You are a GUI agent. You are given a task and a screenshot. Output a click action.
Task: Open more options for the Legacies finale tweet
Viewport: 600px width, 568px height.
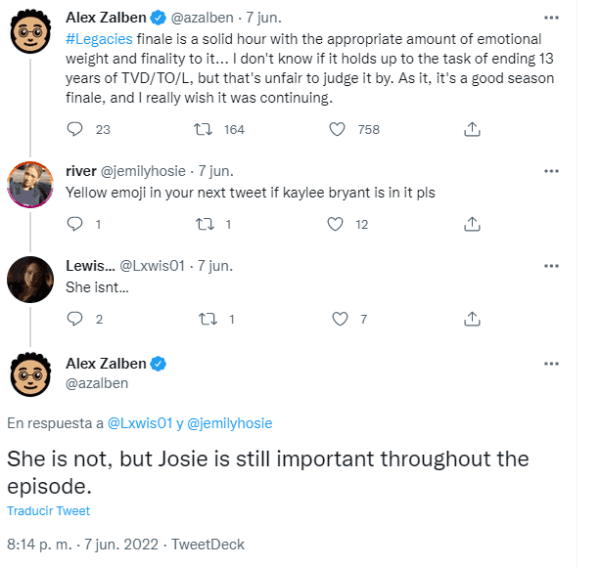coord(551,18)
